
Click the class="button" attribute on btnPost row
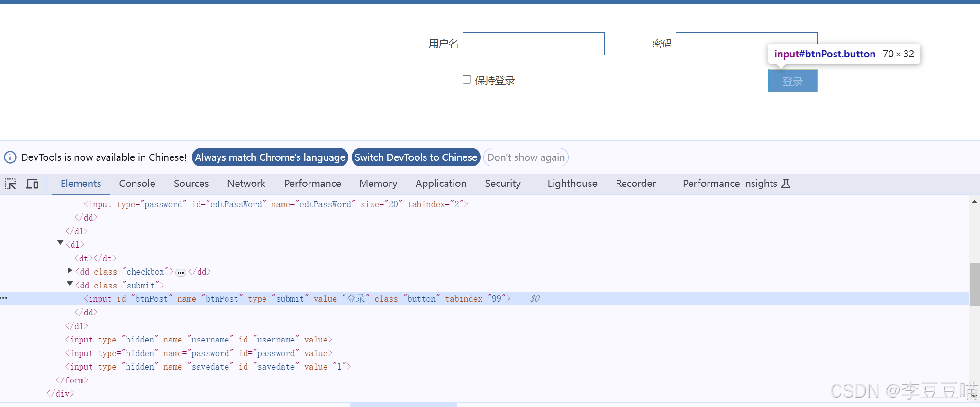[x=408, y=299]
